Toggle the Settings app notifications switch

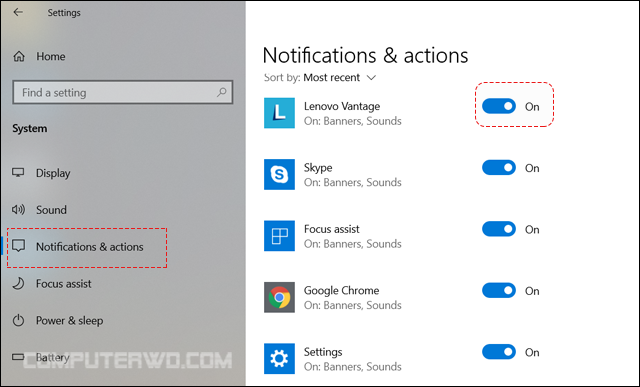[x=499, y=352]
